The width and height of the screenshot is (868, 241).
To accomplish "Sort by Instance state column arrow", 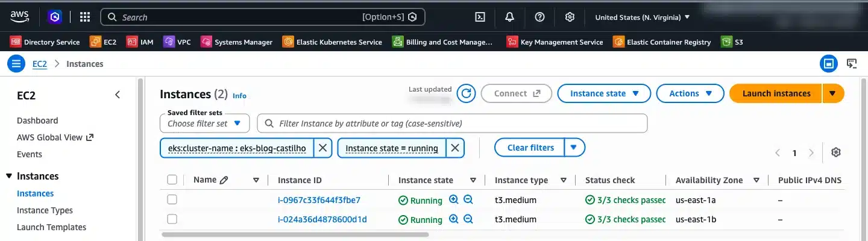I will click(x=473, y=180).
